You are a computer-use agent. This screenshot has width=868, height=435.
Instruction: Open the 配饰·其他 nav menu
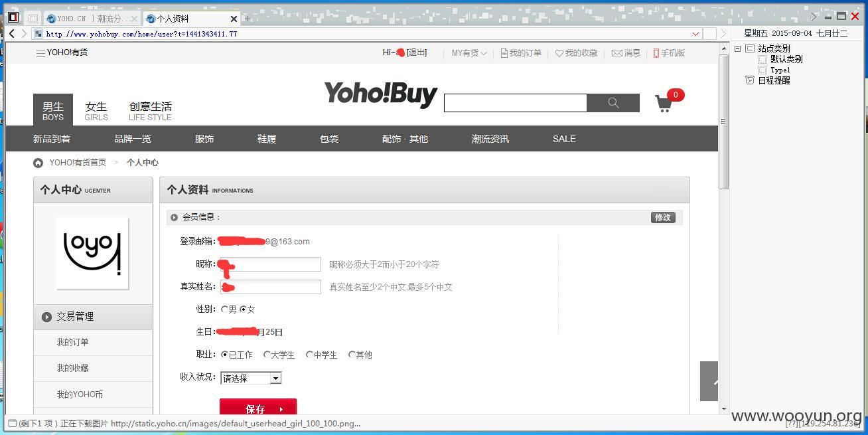pyautogui.click(x=405, y=139)
